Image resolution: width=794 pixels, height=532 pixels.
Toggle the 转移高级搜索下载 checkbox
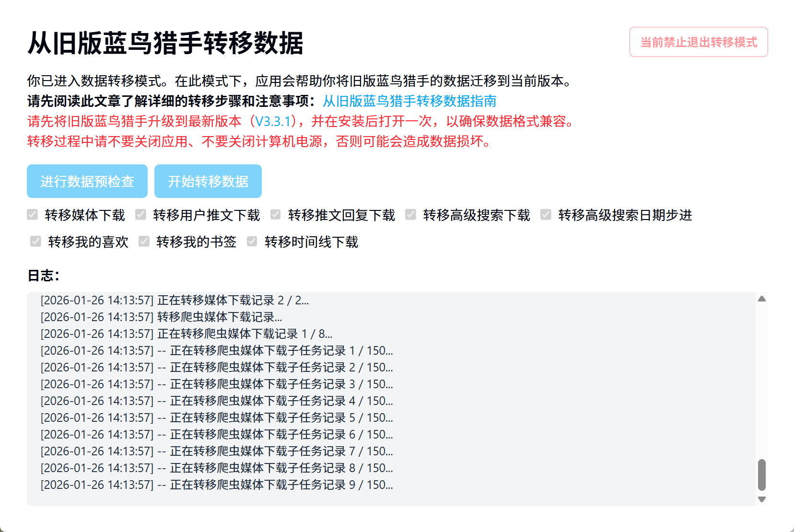click(410, 215)
